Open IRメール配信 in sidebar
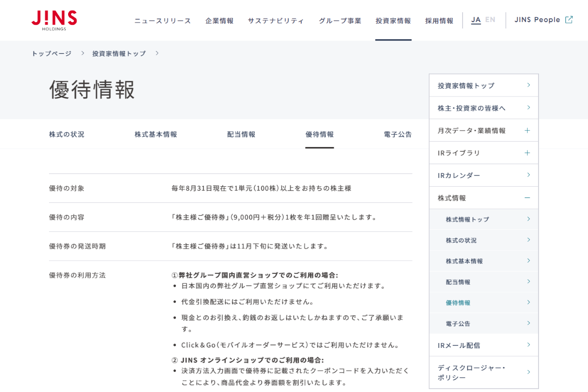The image size is (588, 392). pyautogui.click(x=484, y=345)
